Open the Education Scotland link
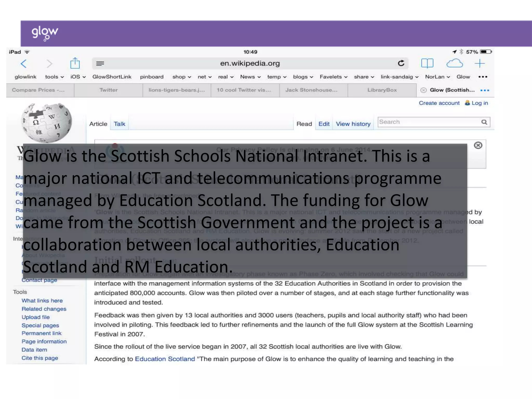 [165, 359]
